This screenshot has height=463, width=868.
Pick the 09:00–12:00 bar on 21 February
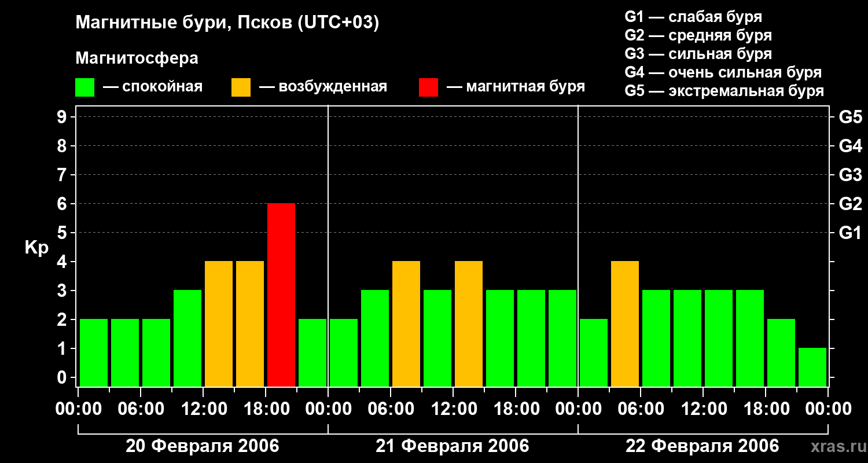[x=437, y=338]
